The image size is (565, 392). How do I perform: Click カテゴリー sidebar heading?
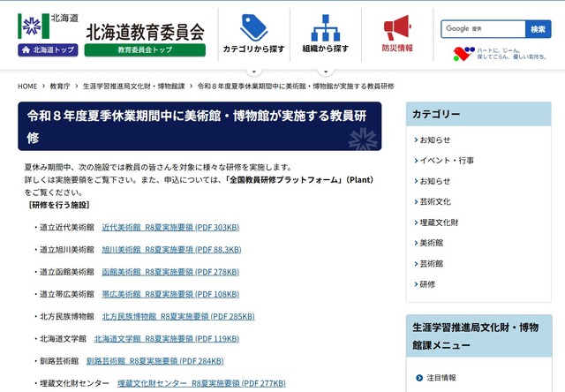click(478, 114)
